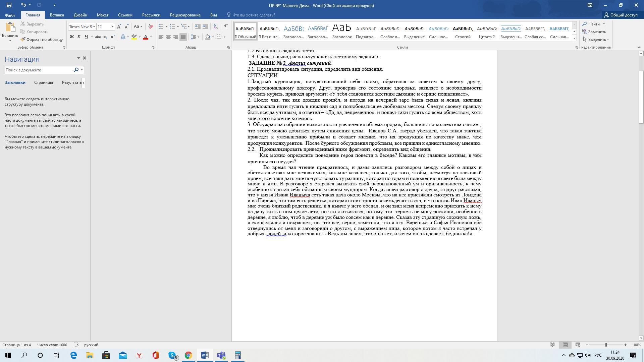Click the Sort paragraphs icon
Screen dimensions: 644x362
tap(216, 26)
